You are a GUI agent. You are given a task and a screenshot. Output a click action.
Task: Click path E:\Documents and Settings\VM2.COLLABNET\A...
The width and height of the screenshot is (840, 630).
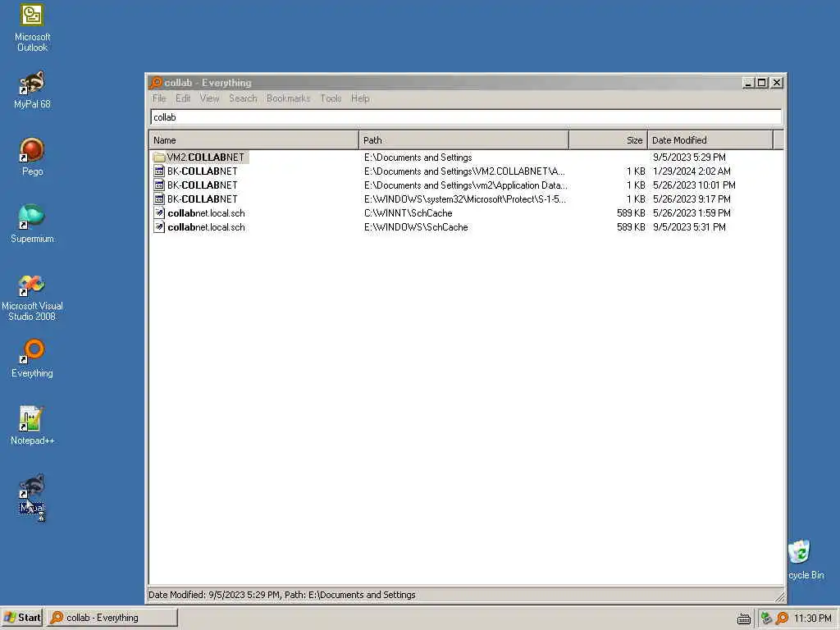464,171
